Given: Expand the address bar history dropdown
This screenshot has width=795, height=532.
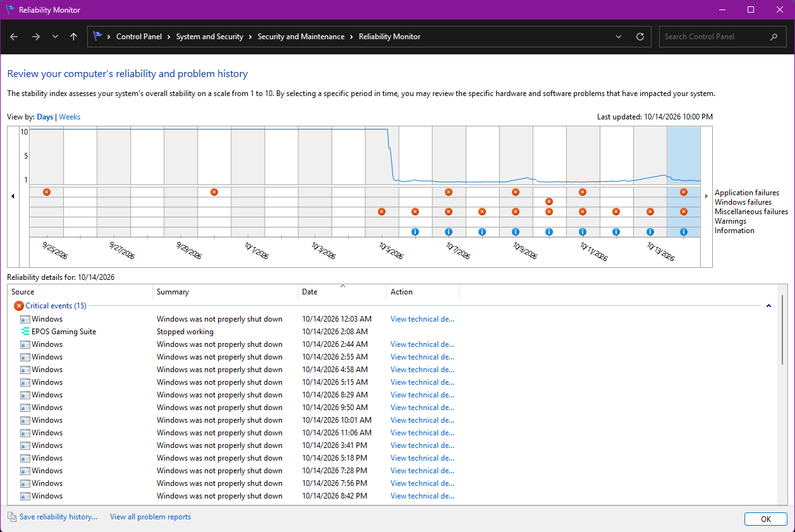Looking at the screenshot, I should (x=619, y=37).
